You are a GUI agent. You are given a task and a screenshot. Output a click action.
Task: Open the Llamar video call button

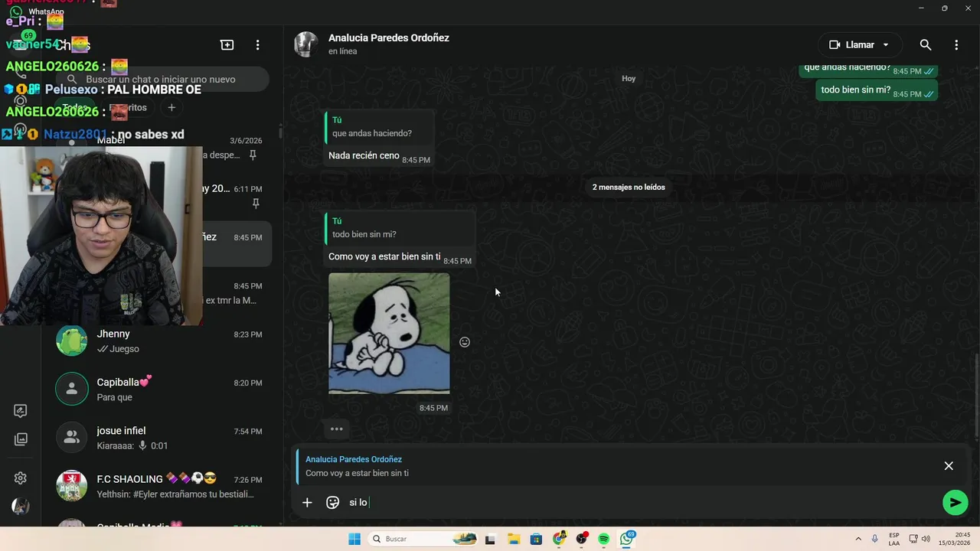(851, 45)
